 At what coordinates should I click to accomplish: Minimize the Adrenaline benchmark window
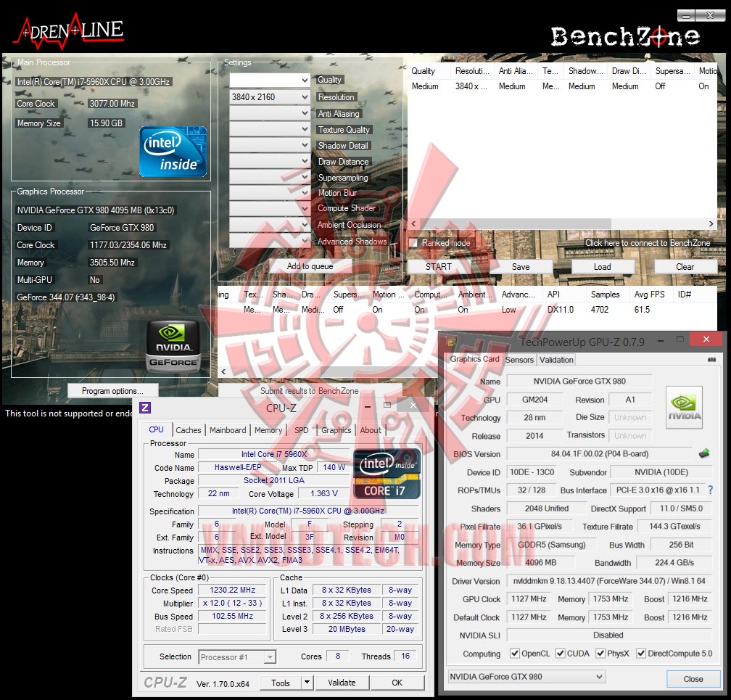686,15
